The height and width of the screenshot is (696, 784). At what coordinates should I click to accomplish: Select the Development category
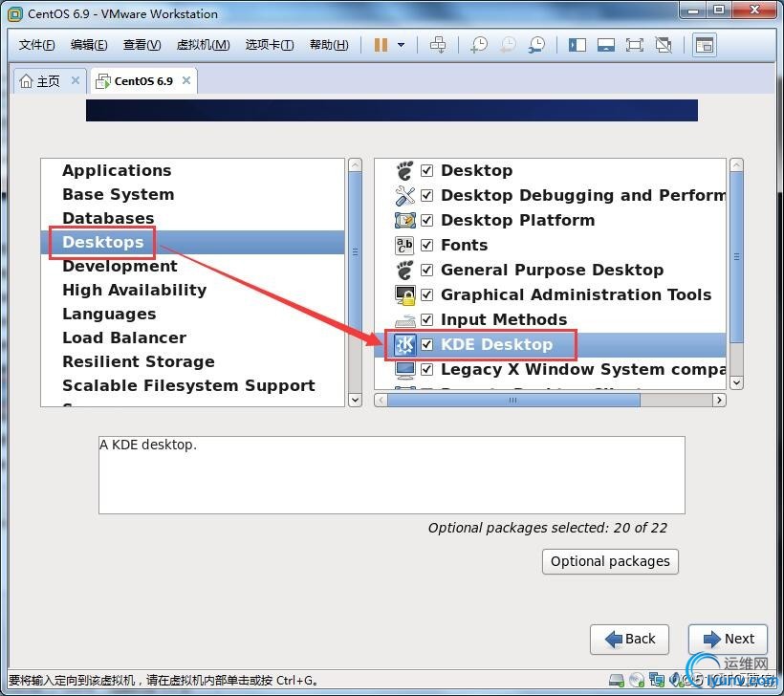(x=192, y=266)
